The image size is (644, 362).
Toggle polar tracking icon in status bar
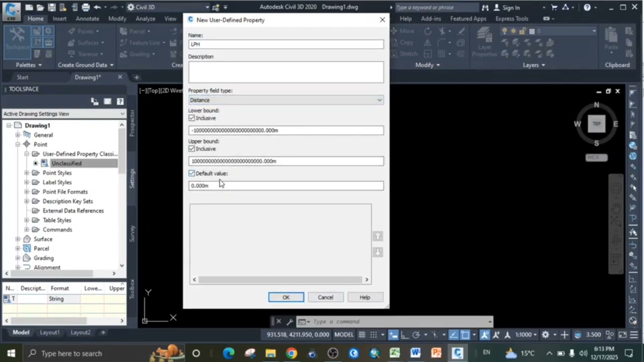pos(416,335)
